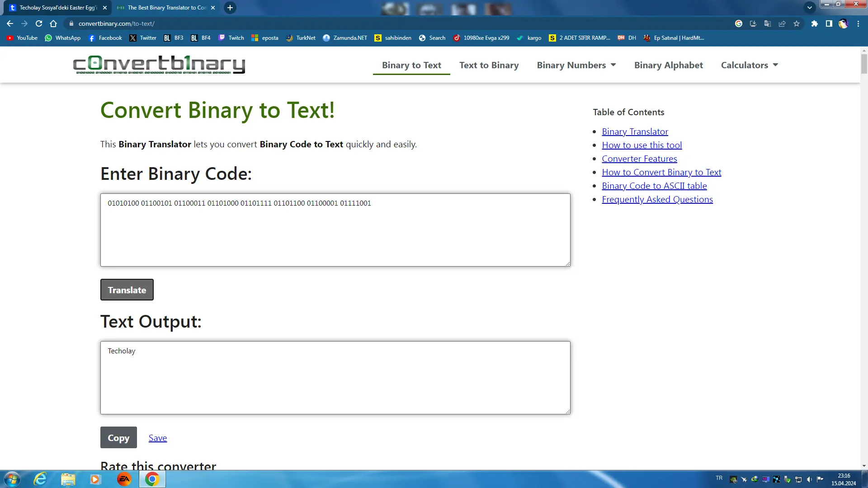
Task: Open How to Convert Binary to Text link
Action: point(661,172)
